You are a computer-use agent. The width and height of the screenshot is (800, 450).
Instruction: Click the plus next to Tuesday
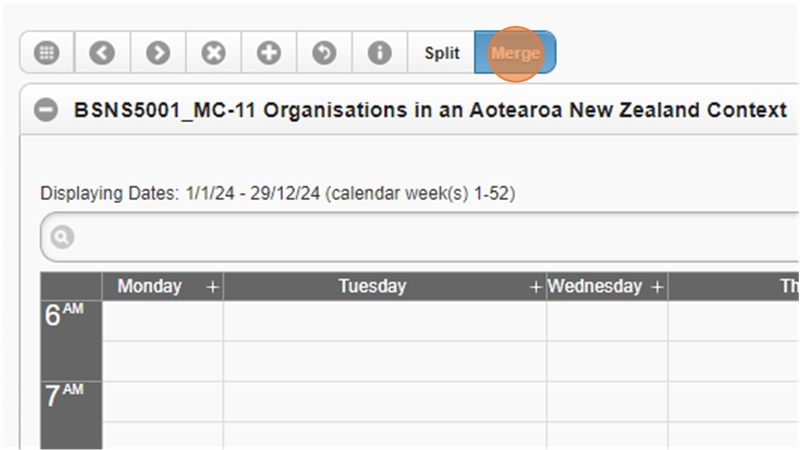point(536,287)
